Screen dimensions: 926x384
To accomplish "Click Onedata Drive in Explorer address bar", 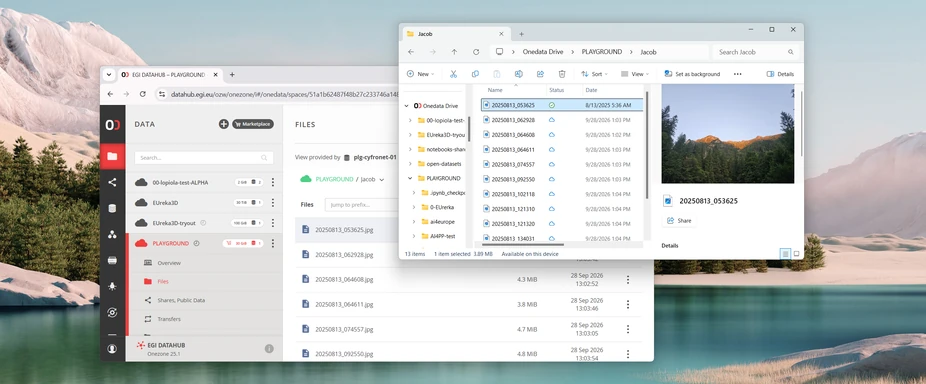I will tap(543, 52).
